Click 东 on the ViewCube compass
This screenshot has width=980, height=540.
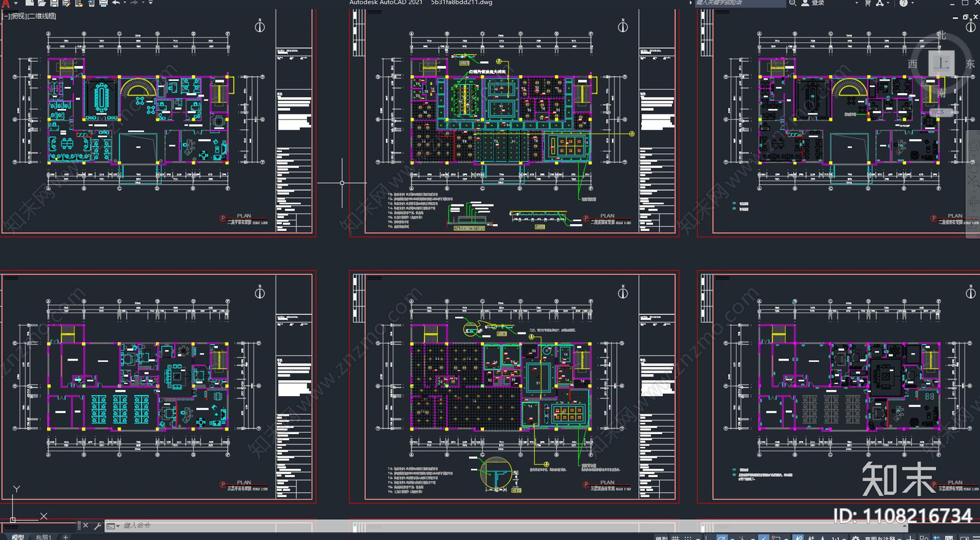(x=970, y=64)
